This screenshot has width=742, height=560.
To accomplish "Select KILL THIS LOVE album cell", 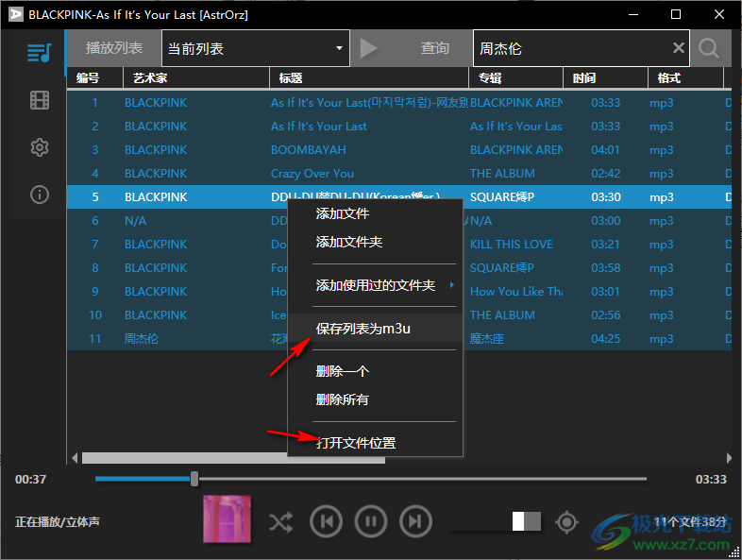I will pos(511,245).
